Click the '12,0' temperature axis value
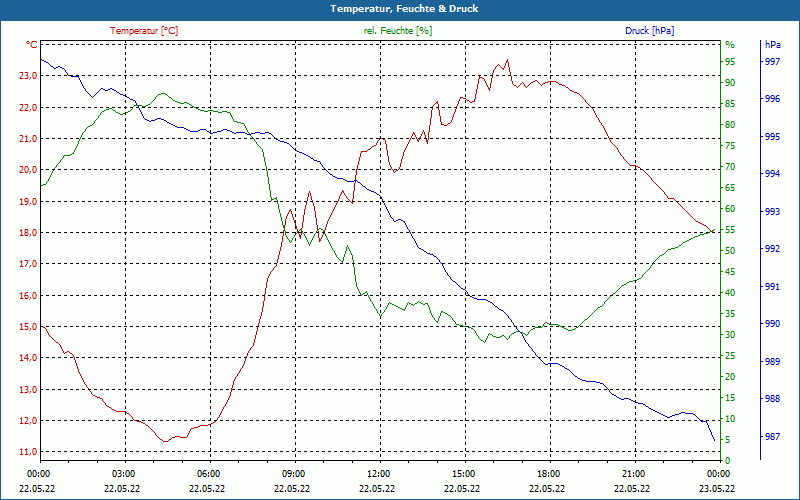 pos(28,420)
